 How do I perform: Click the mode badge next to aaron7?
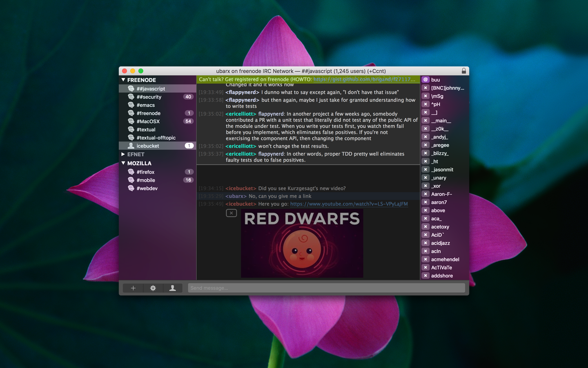[425, 202]
